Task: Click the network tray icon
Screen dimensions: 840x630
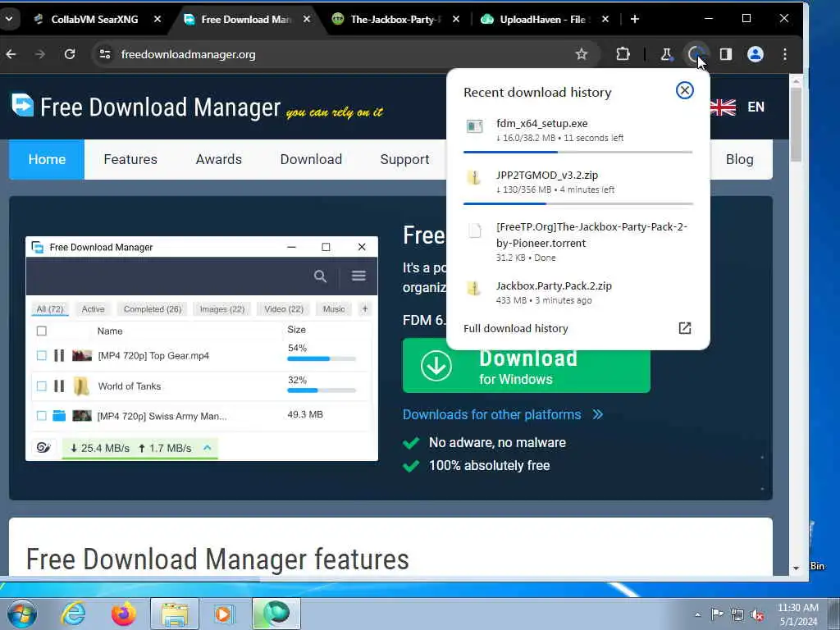Action: [x=737, y=615]
